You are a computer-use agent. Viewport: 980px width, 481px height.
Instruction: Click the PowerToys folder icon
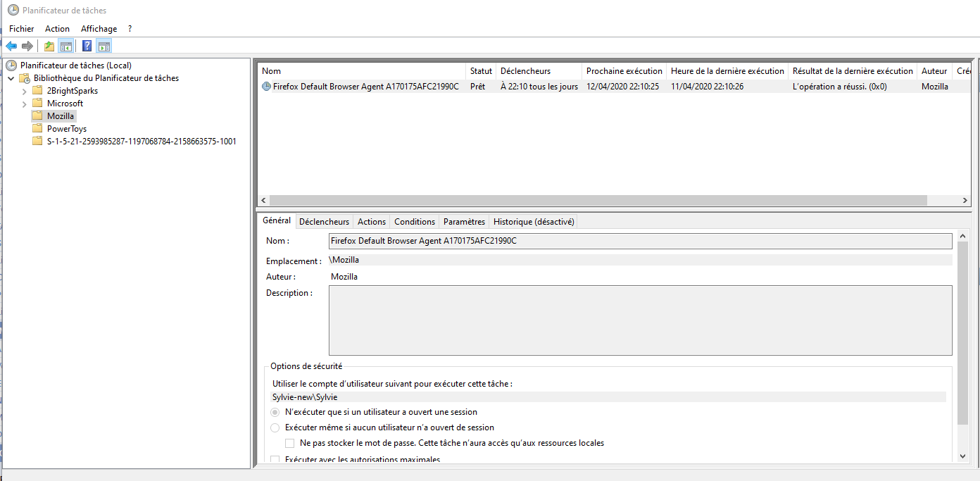coord(37,129)
